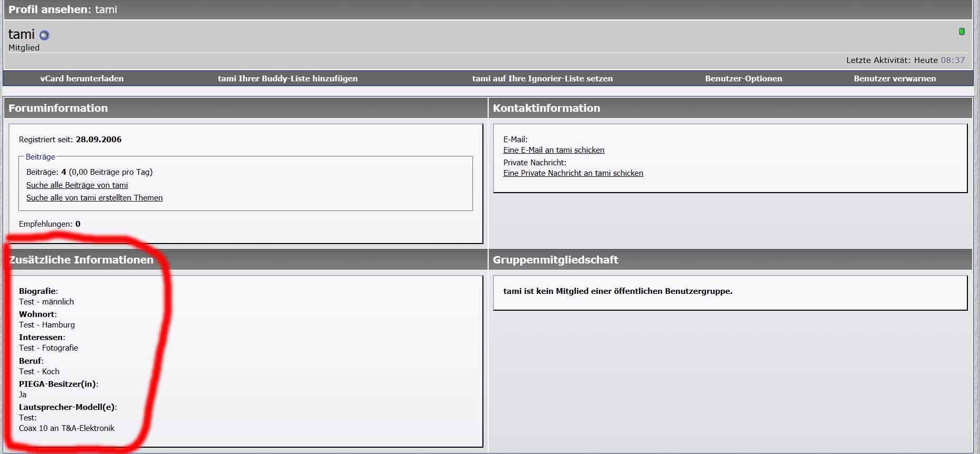Open the Benutzer-Optionen menu
The width and height of the screenshot is (980, 454).
click(x=743, y=79)
